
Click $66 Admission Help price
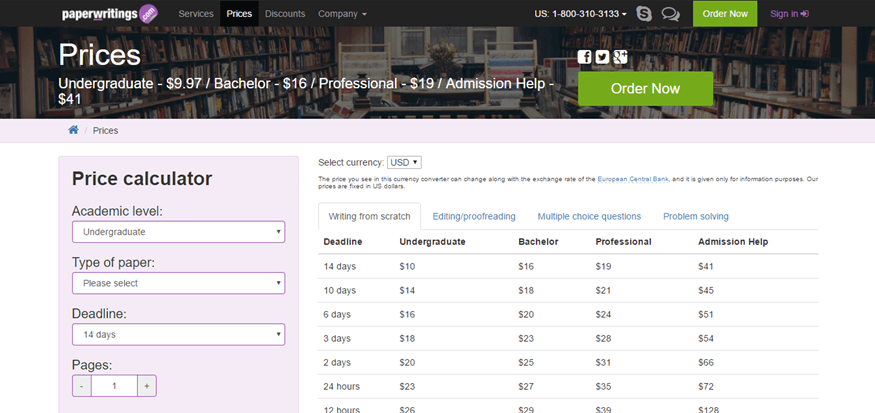[x=706, y=362]
